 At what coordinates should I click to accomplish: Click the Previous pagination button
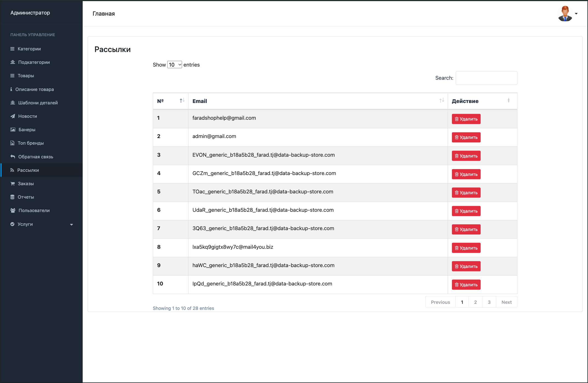[x=440, y=302]
